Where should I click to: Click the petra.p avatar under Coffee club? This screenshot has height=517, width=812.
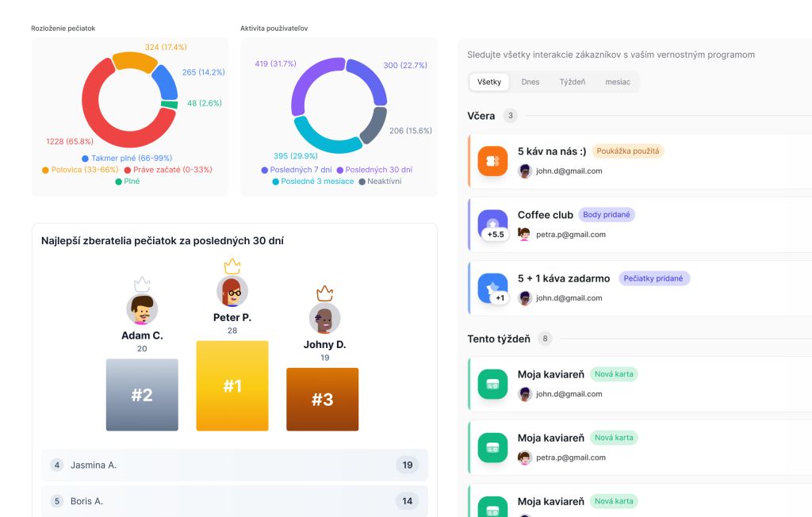pyautogui.click(x=523, y=235)
